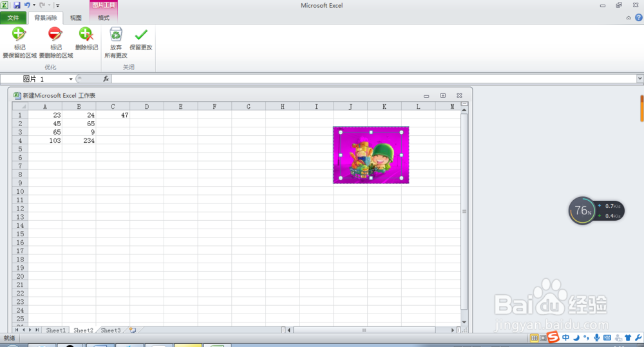Click cell B1 containing 24
The image size is (644, 347).
point(79,115)
